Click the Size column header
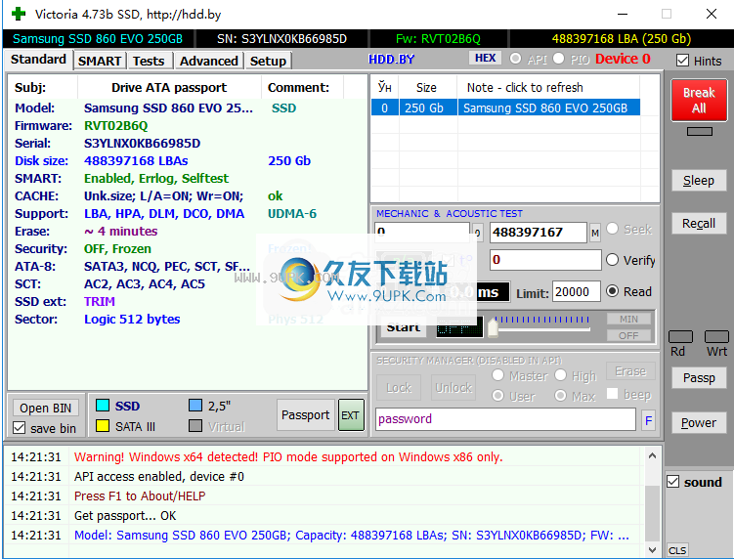This screenshot has height=560, width=734. point(426,88)
